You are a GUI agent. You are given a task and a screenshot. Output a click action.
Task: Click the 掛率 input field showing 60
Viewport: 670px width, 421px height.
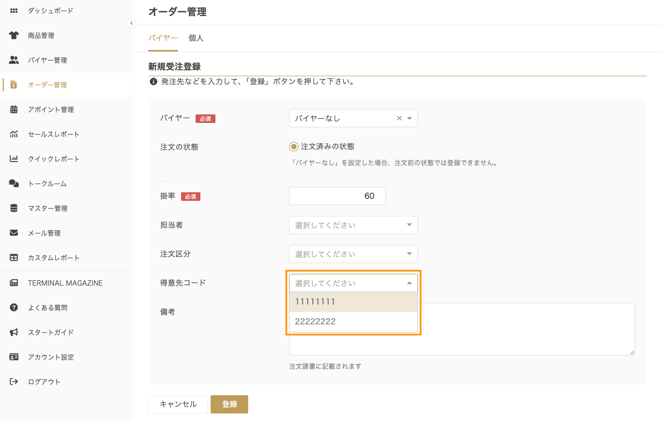(337, 196)
